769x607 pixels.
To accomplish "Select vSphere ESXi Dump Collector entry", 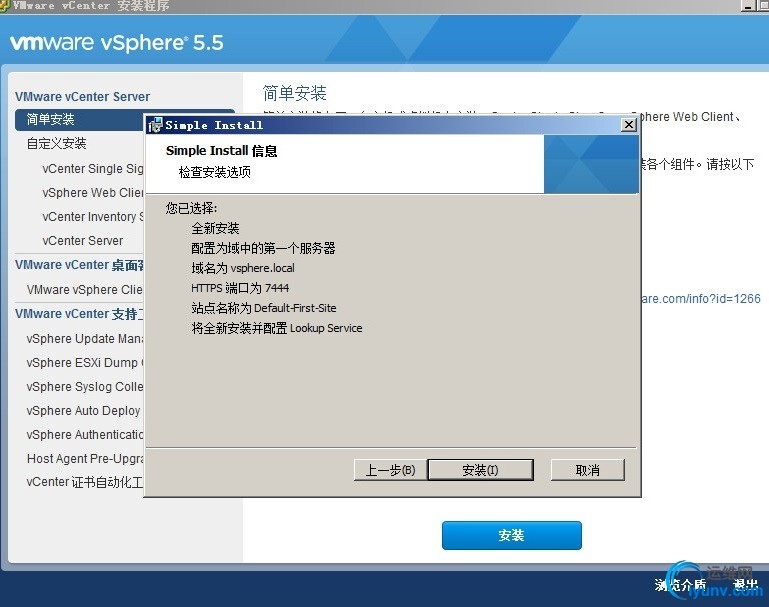I will point(84,363).
